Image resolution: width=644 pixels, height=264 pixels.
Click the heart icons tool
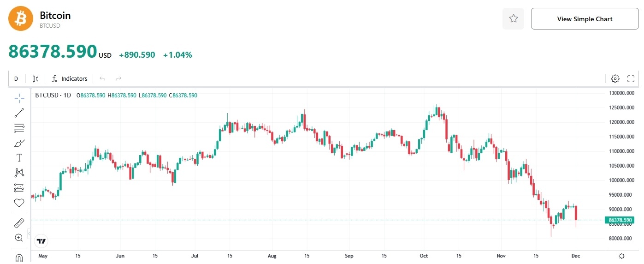coord(19,203)
